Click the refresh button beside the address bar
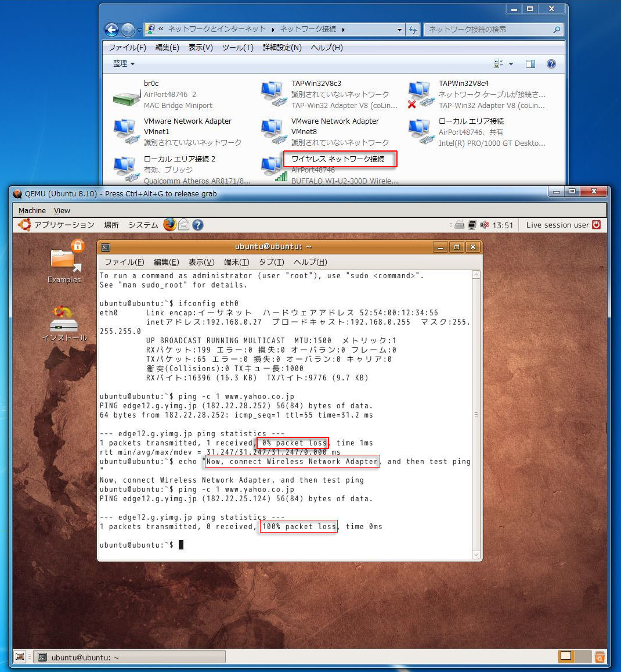The width and height of the screenshot is (621, 672). tap(413, 30)
